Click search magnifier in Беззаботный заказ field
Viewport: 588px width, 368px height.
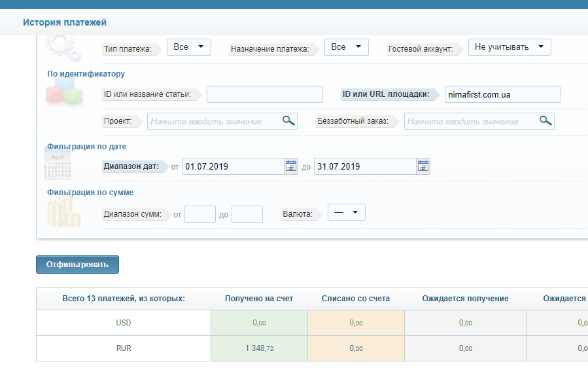[545, 120]
